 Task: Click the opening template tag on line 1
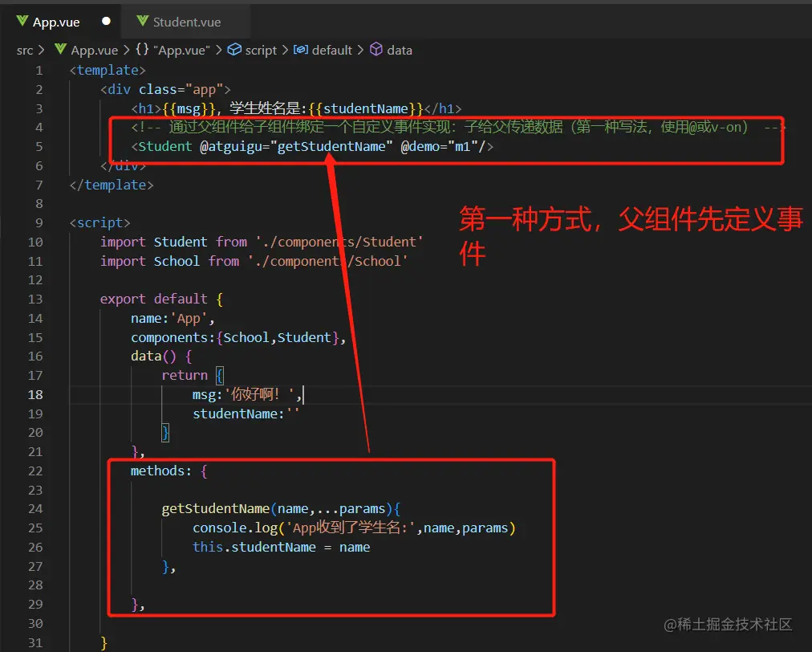pos(108,70)
